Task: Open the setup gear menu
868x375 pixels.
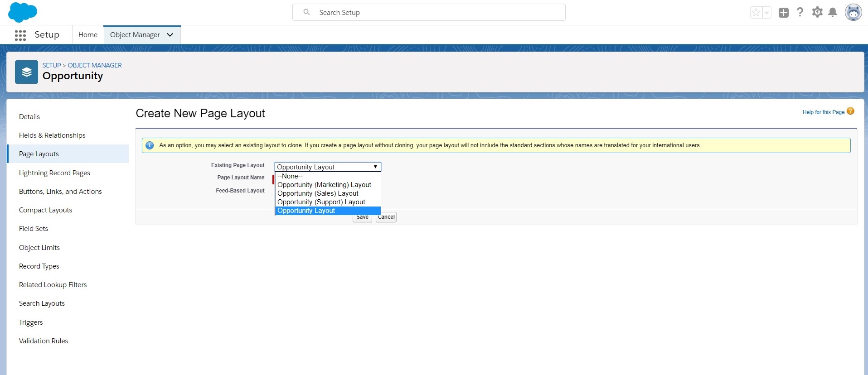Action: coord(817,12)
